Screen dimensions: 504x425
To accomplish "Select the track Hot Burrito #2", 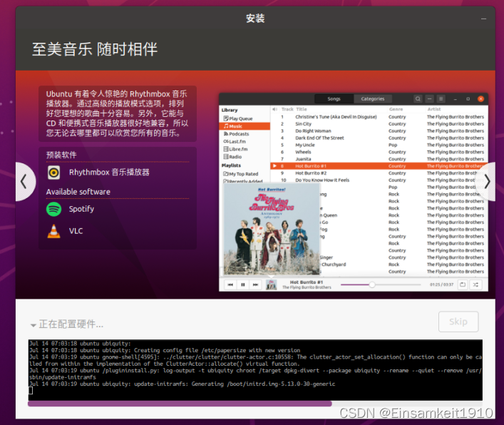I will (x=311, y=173).
